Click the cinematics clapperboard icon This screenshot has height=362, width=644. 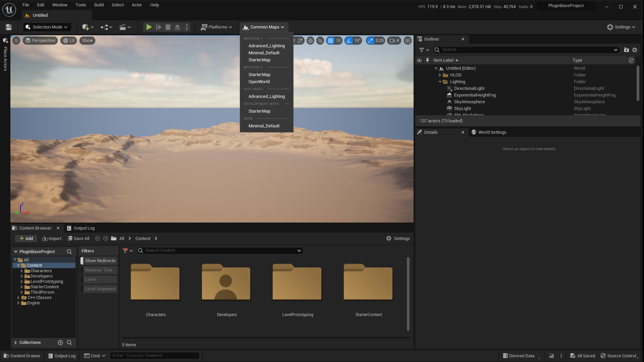[x=123, y=27]
